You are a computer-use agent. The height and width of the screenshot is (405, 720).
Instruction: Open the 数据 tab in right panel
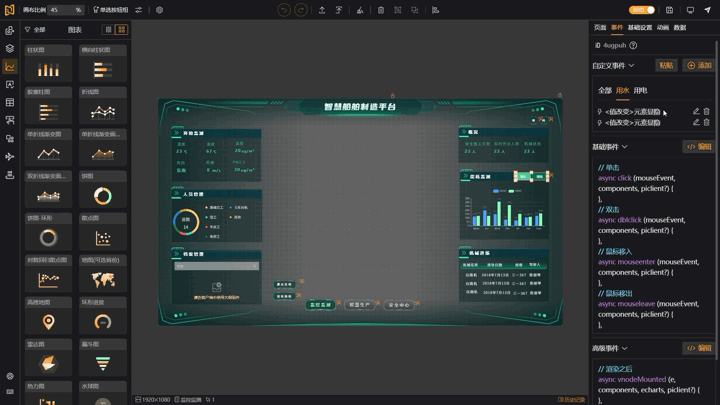pyautogui.click(x=680, y=28)
